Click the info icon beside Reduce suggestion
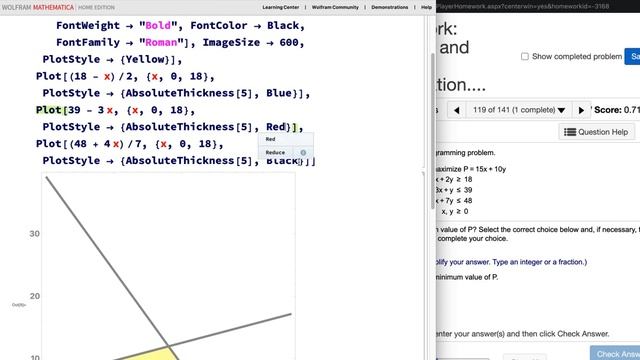This screenshot has height=360, width=640. [x=303, y=153]
